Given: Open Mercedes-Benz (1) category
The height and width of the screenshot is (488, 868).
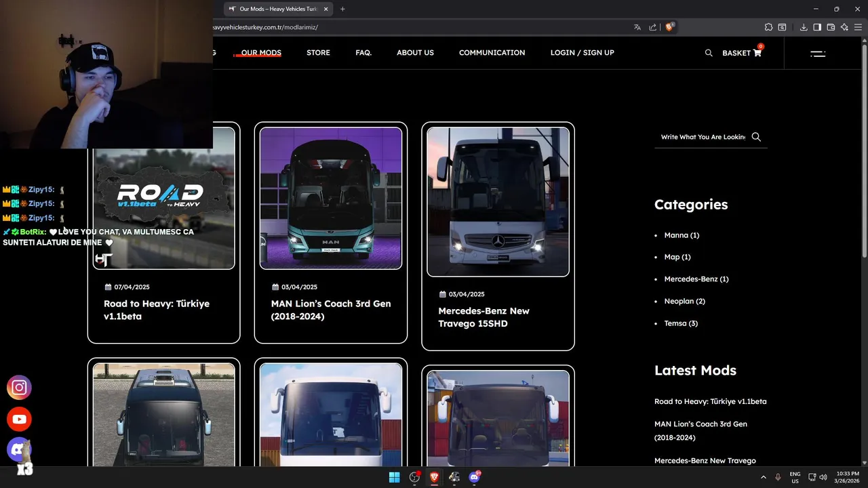Looking at the screenshot, I should click(696, 279).
